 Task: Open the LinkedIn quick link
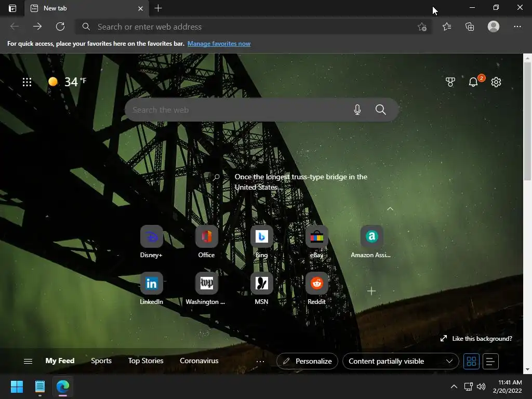click(x=151, y=288)
